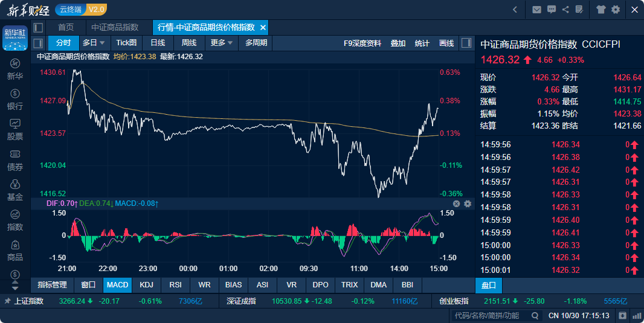Go to 股票 in left sidebar
644x323 pixels.
[15, 129]
